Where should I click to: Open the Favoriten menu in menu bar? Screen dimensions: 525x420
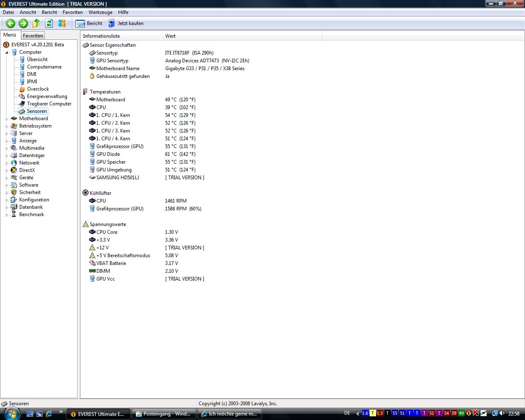point(73,12)
